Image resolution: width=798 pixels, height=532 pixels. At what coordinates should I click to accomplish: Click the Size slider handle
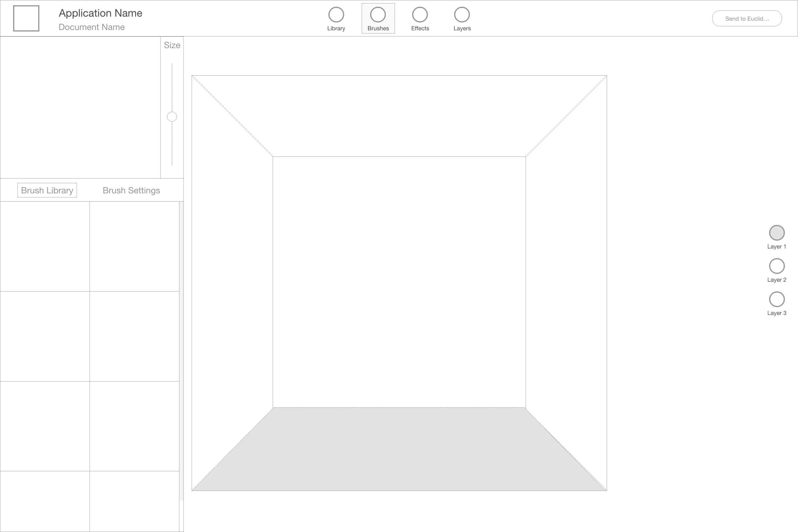[x=172, y=117]
